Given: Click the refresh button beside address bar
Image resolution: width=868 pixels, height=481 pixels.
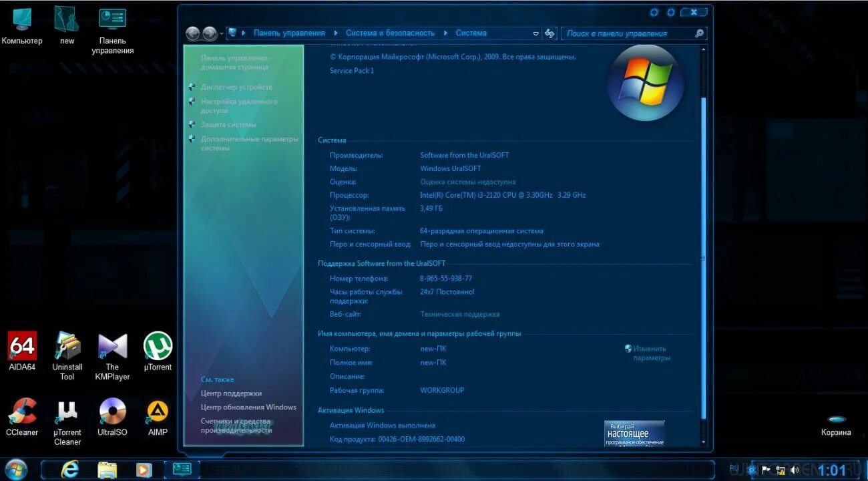Looking at the screenshot, I should [550, 33].
